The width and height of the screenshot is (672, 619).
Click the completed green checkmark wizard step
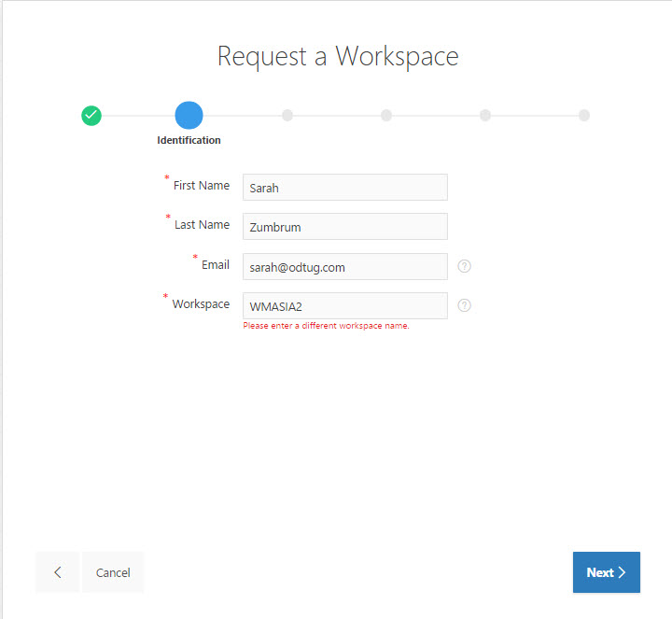point(91,116)
